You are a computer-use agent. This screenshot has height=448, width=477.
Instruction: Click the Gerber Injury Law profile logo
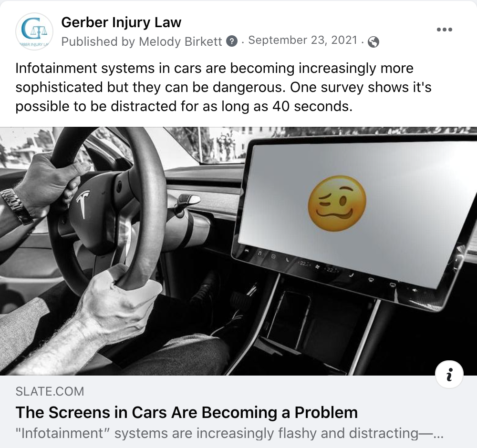34,31
